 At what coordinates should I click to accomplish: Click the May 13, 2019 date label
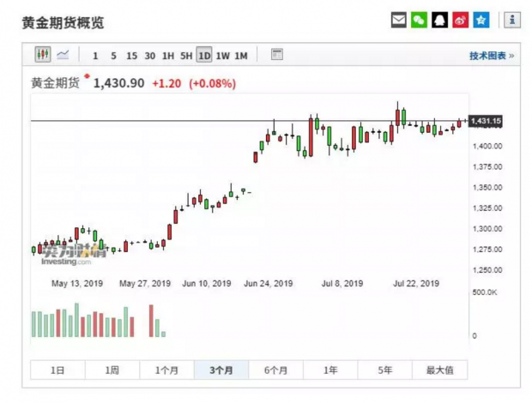77,283
